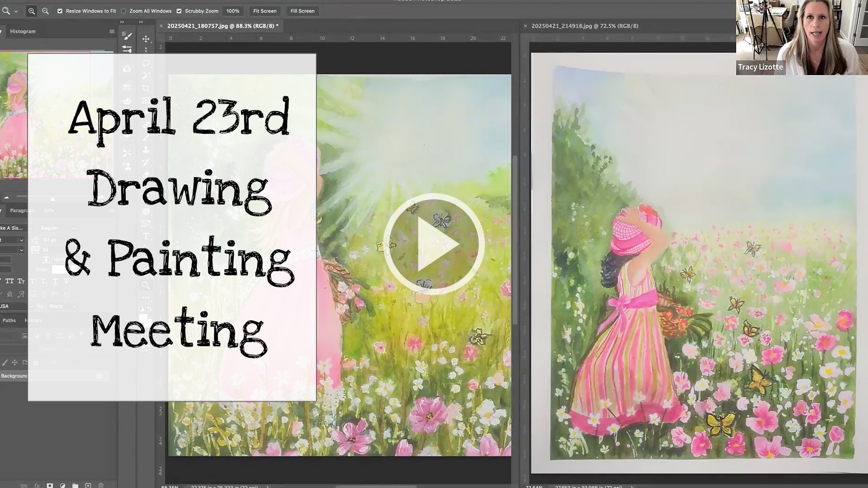Open the kerning dropdown arrow

point(21,250)
